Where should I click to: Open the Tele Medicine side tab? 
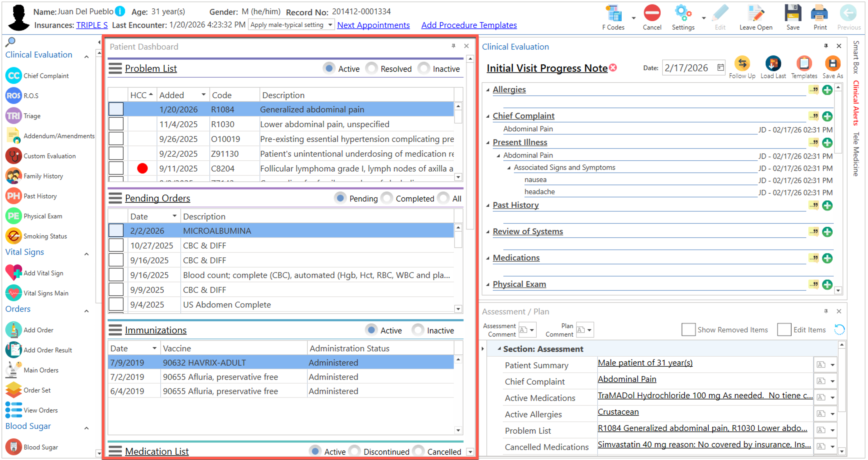pyautogui.click(x=856, y=154)
